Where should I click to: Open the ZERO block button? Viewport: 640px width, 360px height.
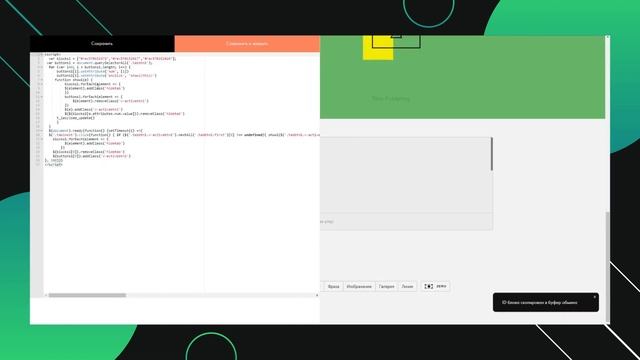(436, 287)
